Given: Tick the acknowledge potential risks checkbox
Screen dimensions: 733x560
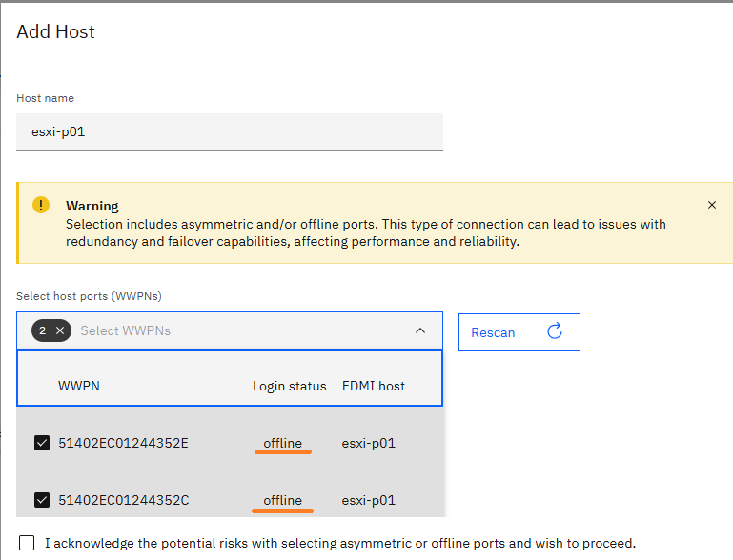Looking at the screenshot, I should [x=25, y=543].
